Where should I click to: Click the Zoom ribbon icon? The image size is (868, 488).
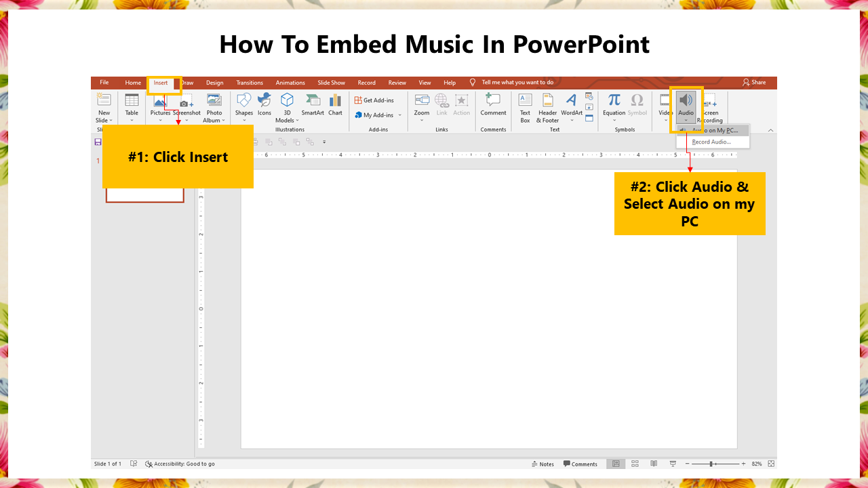tap(422, 100)
